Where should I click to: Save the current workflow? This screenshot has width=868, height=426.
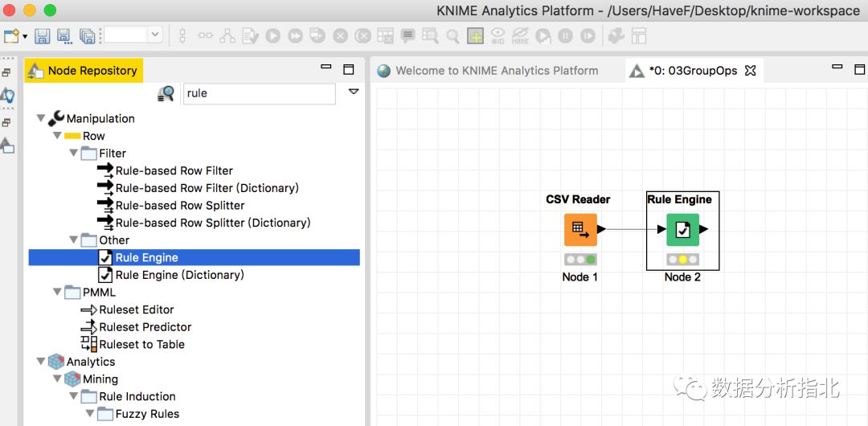click(43, 36)
